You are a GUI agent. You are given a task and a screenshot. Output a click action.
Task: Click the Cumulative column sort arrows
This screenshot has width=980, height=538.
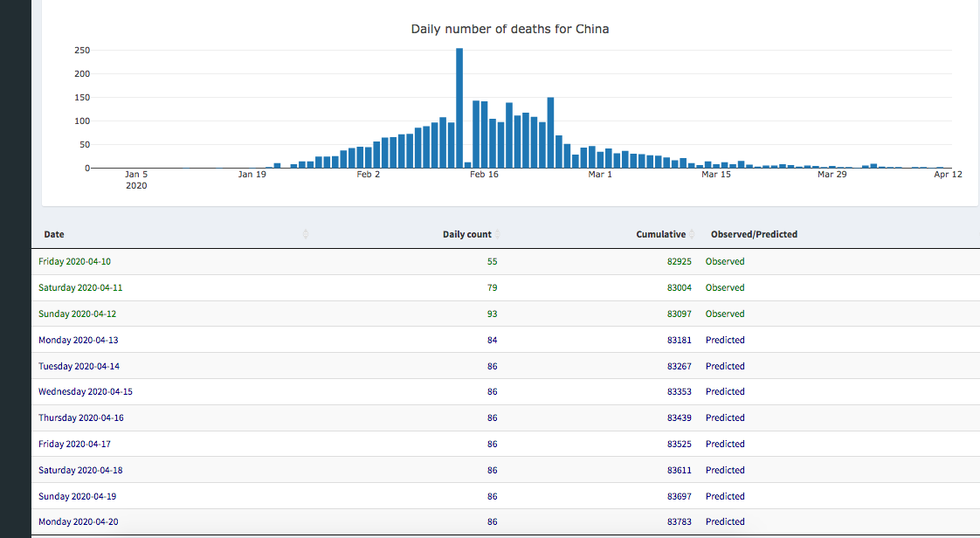tap(692, 234)
